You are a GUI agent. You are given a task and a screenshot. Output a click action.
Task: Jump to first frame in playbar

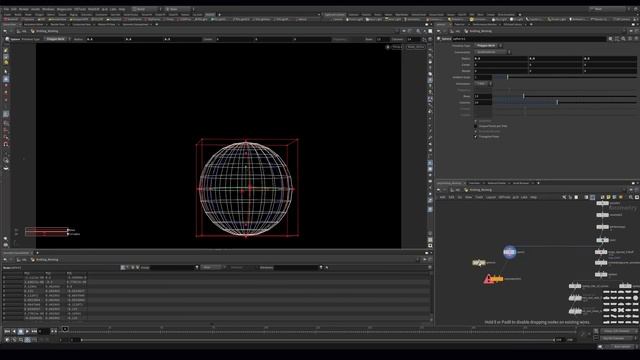[7, 331]
